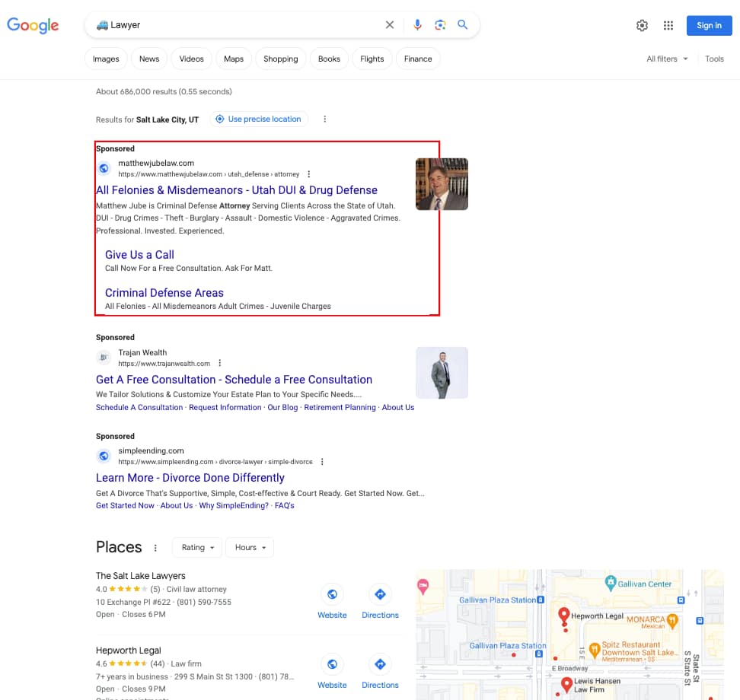Open the settings gear icon

click(x=642, y=25)
